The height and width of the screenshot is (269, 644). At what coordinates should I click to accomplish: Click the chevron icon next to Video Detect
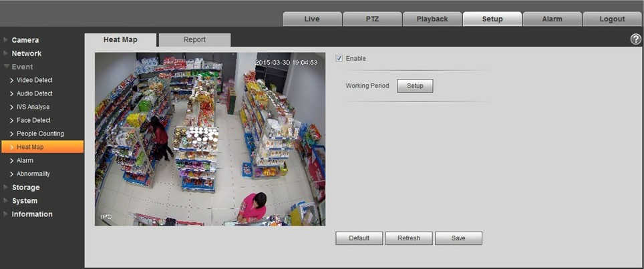click(x=12, y=80)
